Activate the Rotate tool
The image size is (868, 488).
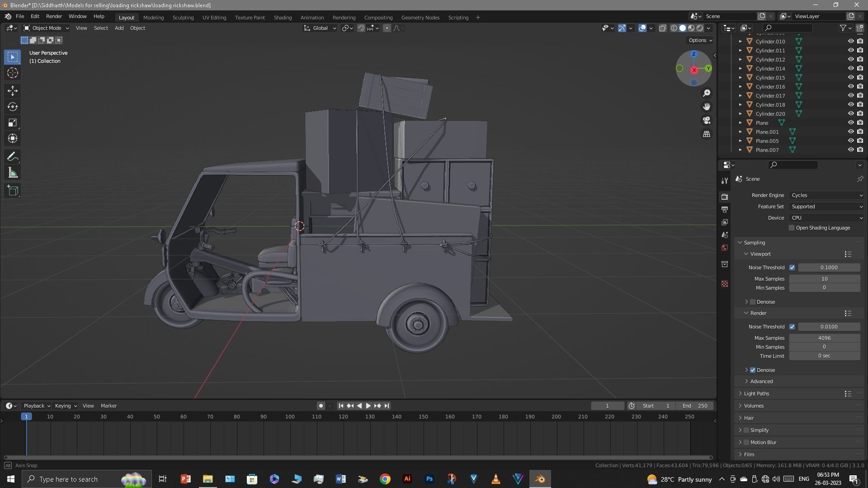[13, 107]
